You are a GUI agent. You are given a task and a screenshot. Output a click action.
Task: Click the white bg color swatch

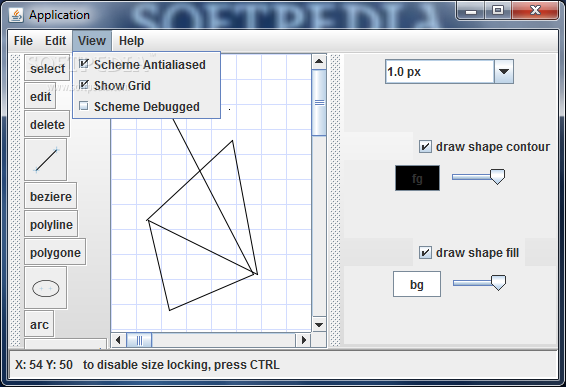[x=417, y=284]
